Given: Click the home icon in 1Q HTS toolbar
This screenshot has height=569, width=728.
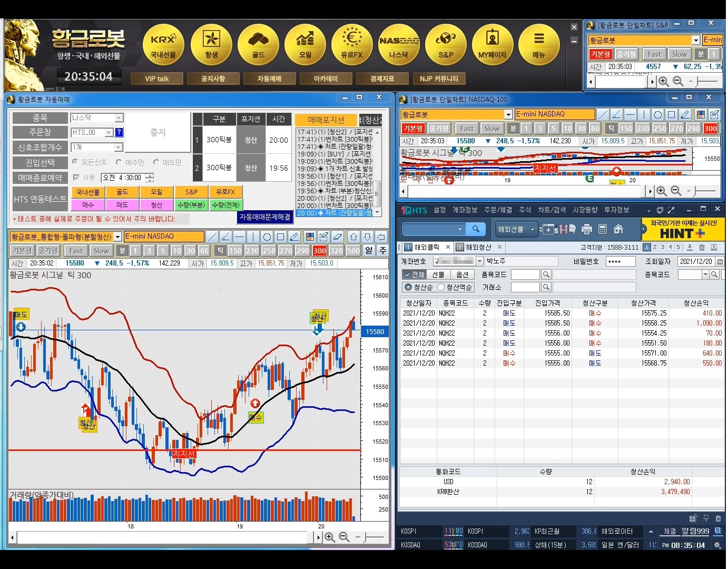Looking at the screenshot, I should click(618, 229).
